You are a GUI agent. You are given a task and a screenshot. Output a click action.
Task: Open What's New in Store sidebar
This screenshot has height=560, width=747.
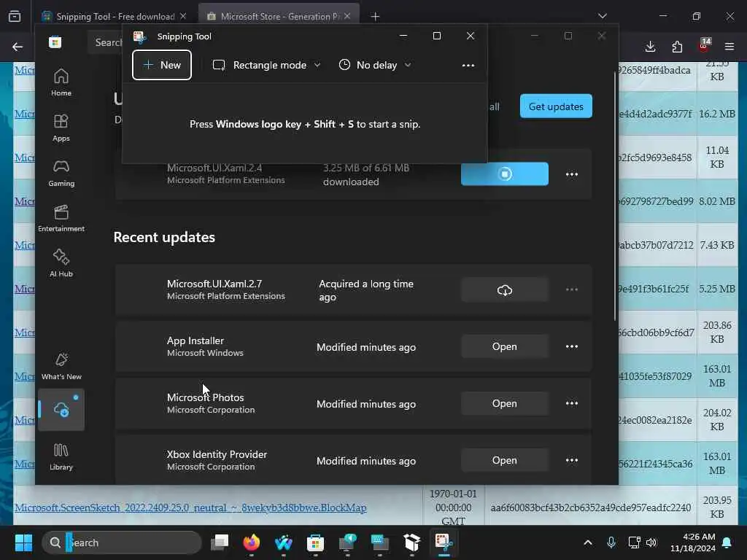(x=61, y=367)
